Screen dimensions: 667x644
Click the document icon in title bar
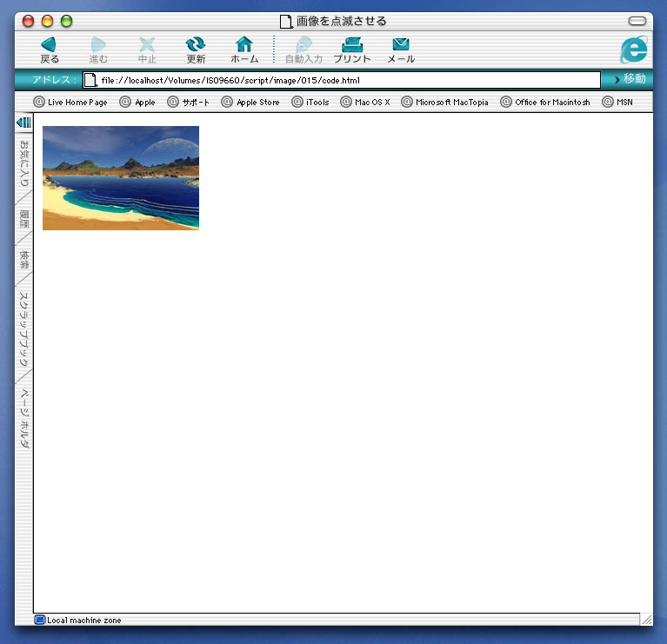click(286, 21)
